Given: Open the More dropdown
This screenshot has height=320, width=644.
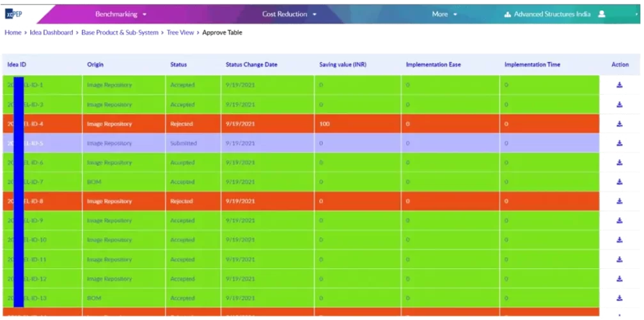Looking at the screenshot, I should [x=444, y=14].
